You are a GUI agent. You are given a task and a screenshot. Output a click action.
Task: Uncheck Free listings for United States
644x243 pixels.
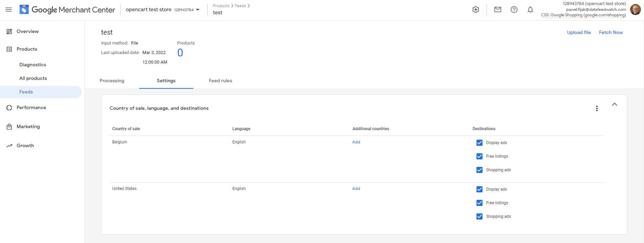click(479, 203)
